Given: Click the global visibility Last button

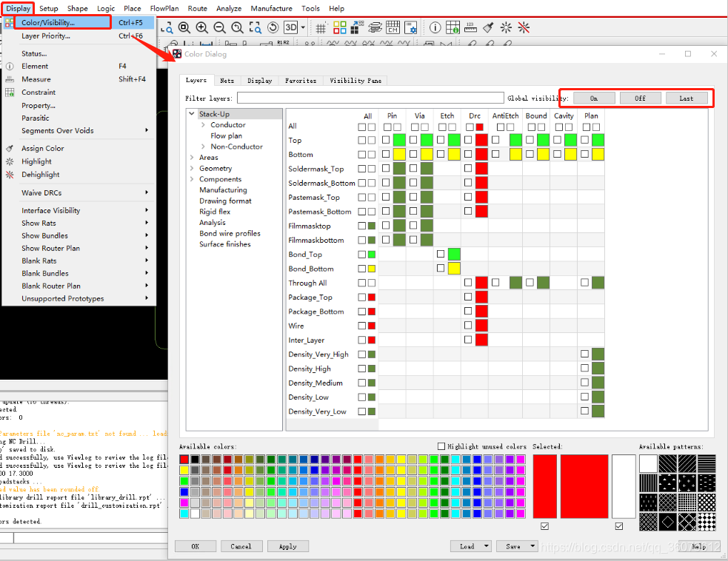Looking at the screenshot, I should click(x=687, y=98).
